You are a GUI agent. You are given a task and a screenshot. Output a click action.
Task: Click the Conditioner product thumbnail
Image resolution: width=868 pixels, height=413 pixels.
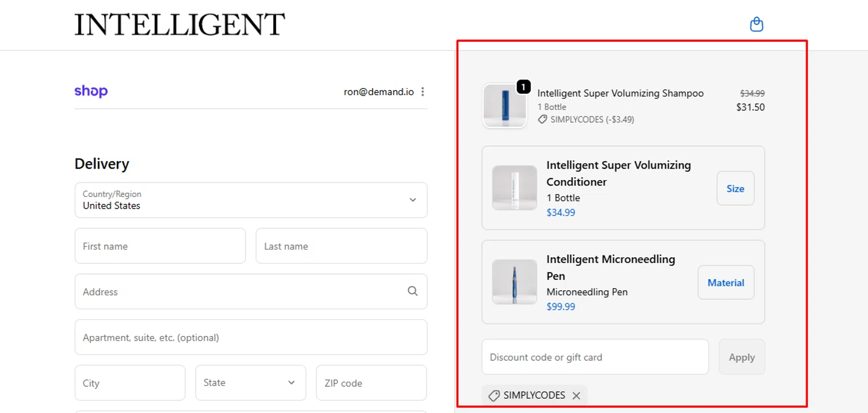point(514,188)
